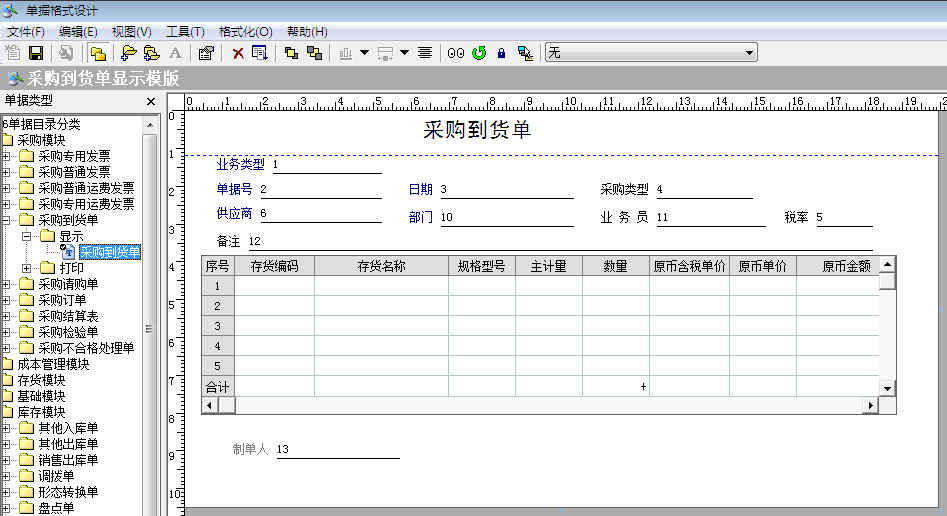Click the glasses preview icon
The image size is (947, 516).
tap(456, 53)
